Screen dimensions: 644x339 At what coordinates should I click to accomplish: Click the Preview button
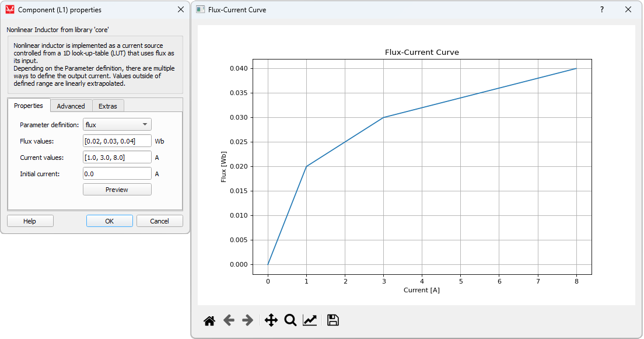pyautogui.click(x=117, y=190)
